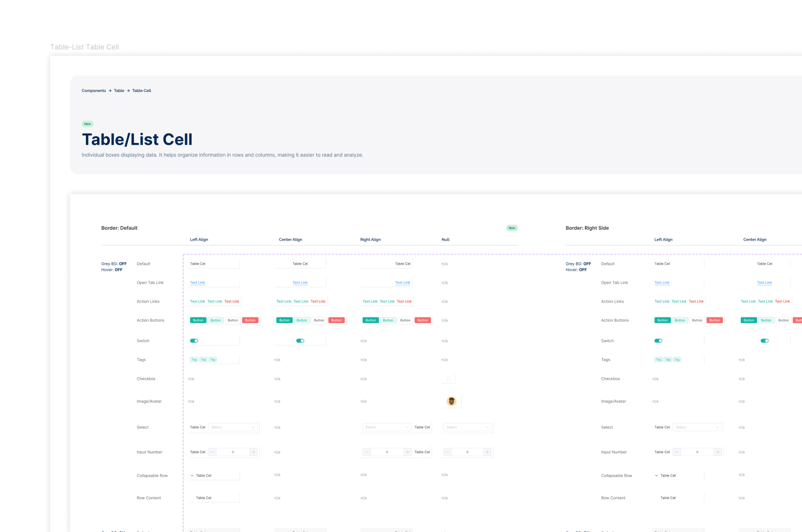The image size is (802, 532).
Task: Open the Left Align Select dropdown under Border: Default
Action: pos(233,427)
